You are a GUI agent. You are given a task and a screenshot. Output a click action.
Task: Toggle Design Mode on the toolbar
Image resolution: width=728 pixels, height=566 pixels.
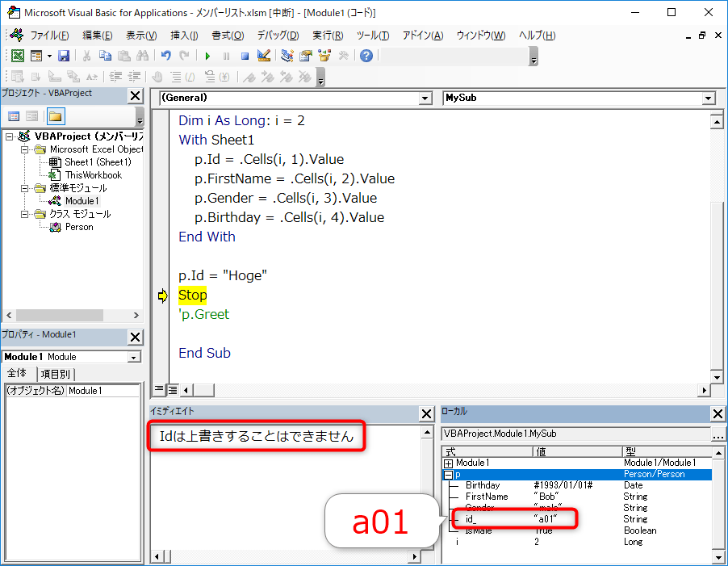[263, 55]
